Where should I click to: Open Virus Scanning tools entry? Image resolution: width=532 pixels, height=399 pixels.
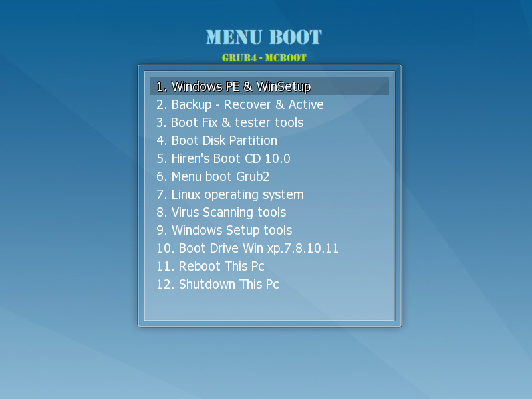[221, 212]
